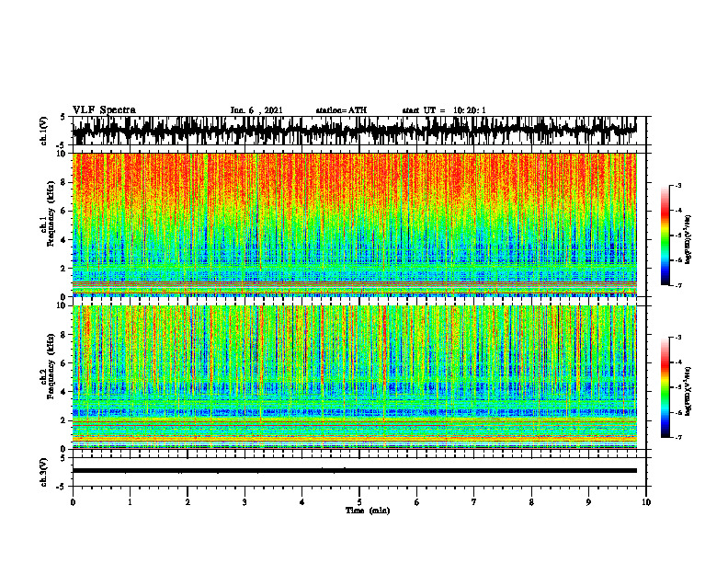
Task: Click the -7 tick on ch.2 colorbar
Action: tap(678, 437)
